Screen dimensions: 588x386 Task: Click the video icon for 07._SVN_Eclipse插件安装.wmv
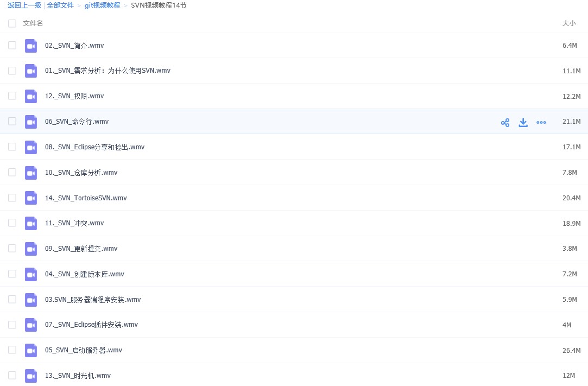pos(31,325)
